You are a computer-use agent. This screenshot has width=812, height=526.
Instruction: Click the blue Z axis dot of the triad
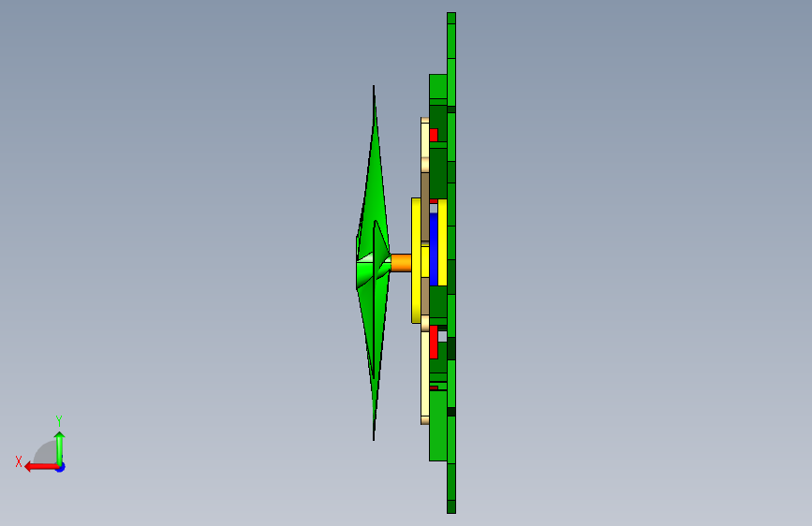pyautogui.click(x=61, y=467)
